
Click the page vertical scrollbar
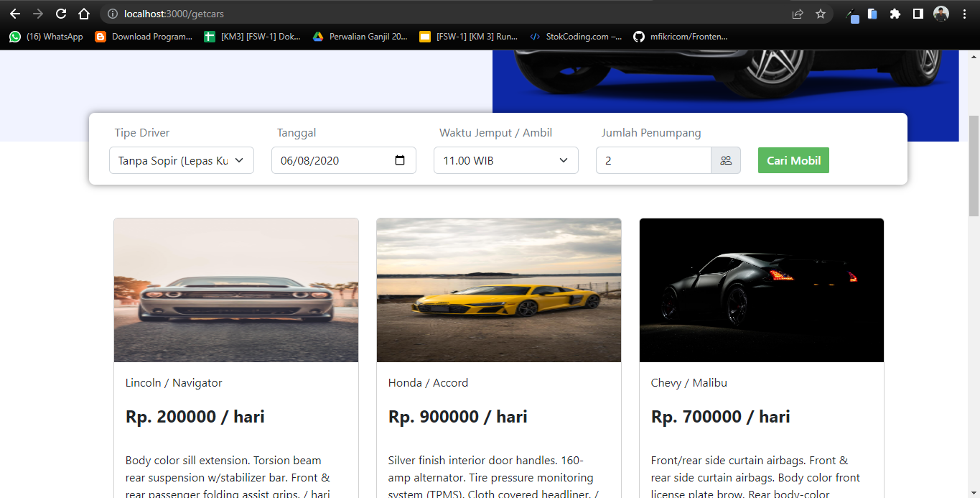(974, 165)
